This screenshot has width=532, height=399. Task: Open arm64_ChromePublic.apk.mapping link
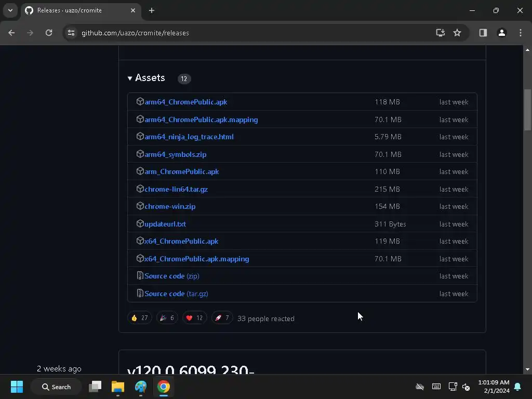(201, 120)
